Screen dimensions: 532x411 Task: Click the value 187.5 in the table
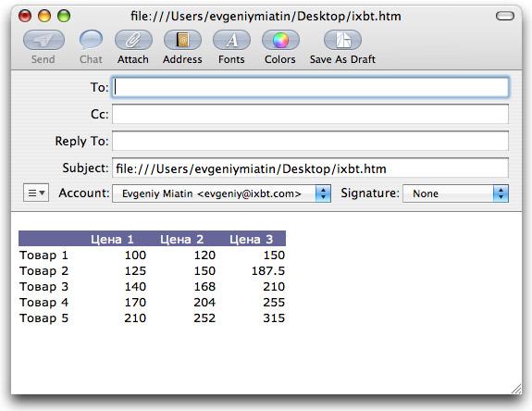coord(268,271)
